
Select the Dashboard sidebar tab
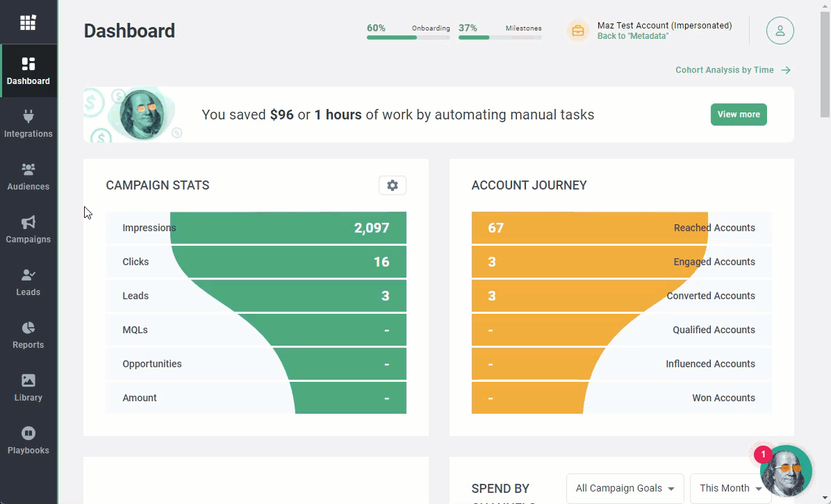pyautogui.click(x=28, y=71)
